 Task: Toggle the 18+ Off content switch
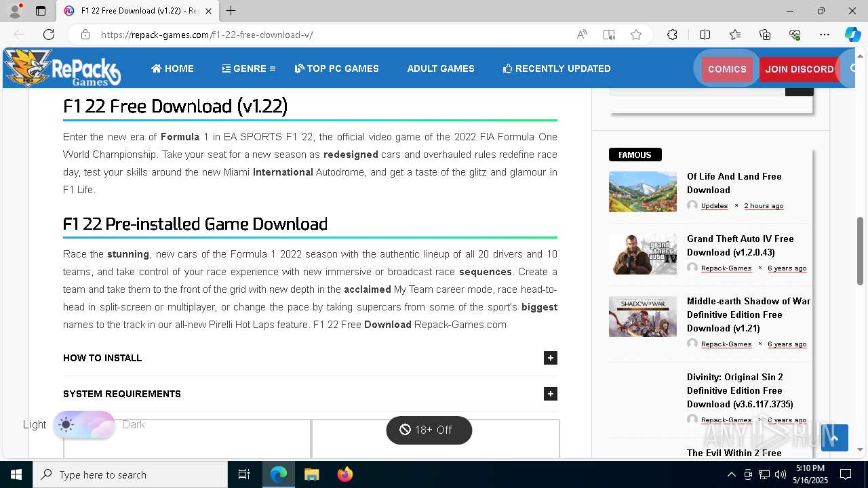[x=429, y=430]
